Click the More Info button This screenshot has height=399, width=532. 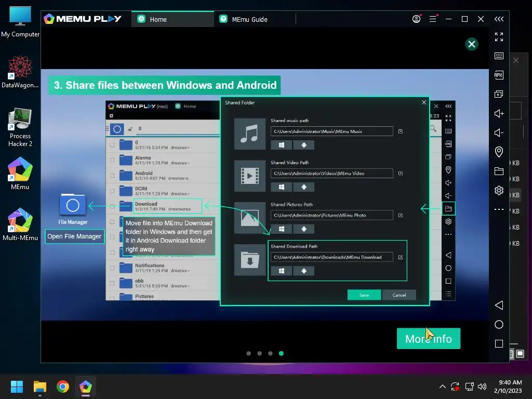pyautogui.click(x=429, y=338)
